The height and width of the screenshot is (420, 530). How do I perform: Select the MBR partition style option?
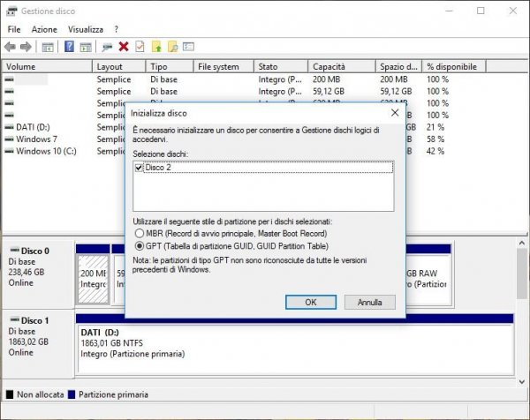[138, 233]
